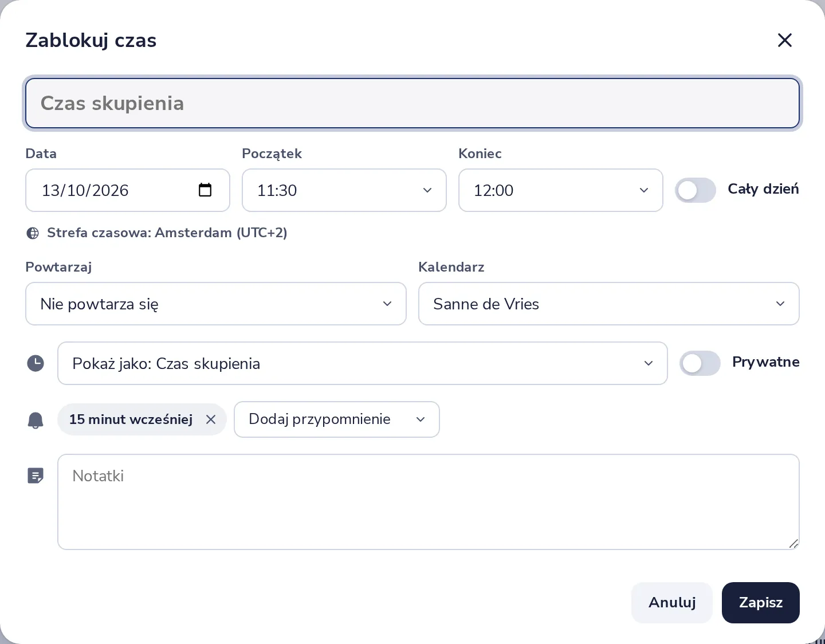Viewport: 825px width, 644px height.
Task: Turn on the Prywatne switch
Action: (x=700, y=363)
